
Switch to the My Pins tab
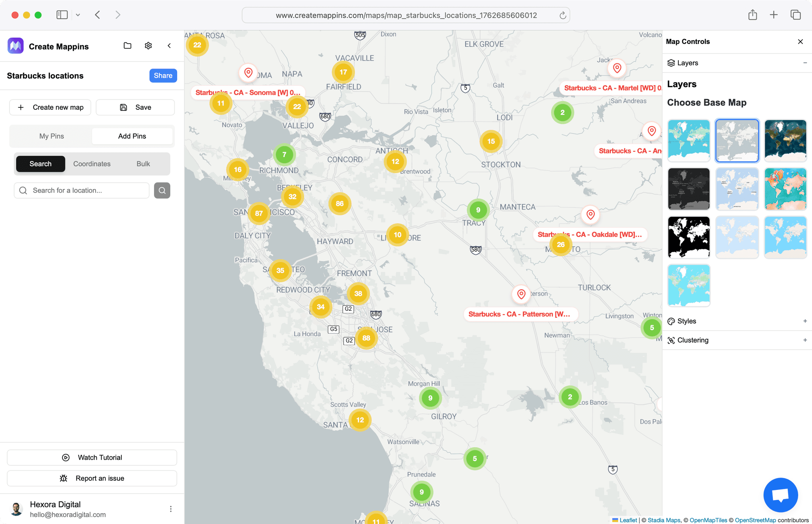tap(52, 136)
